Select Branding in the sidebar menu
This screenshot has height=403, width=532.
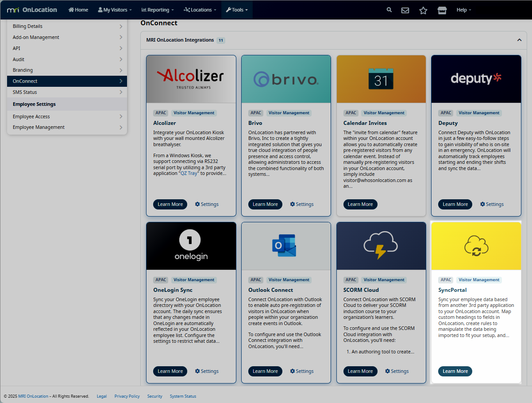click(23, 70)
